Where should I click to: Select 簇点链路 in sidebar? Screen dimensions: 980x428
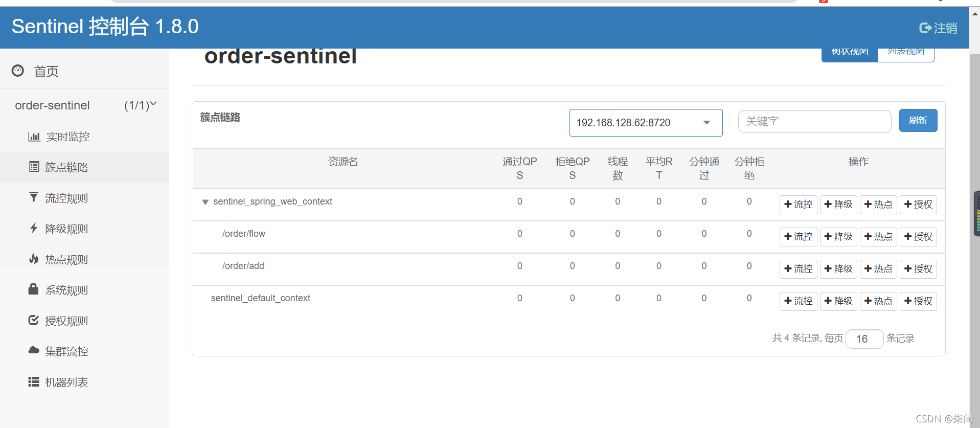click(84, 167)
